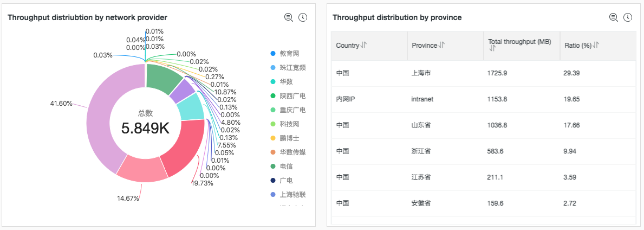
Task: Open drill-down icon in province panel
Action: tap(614, 17)
